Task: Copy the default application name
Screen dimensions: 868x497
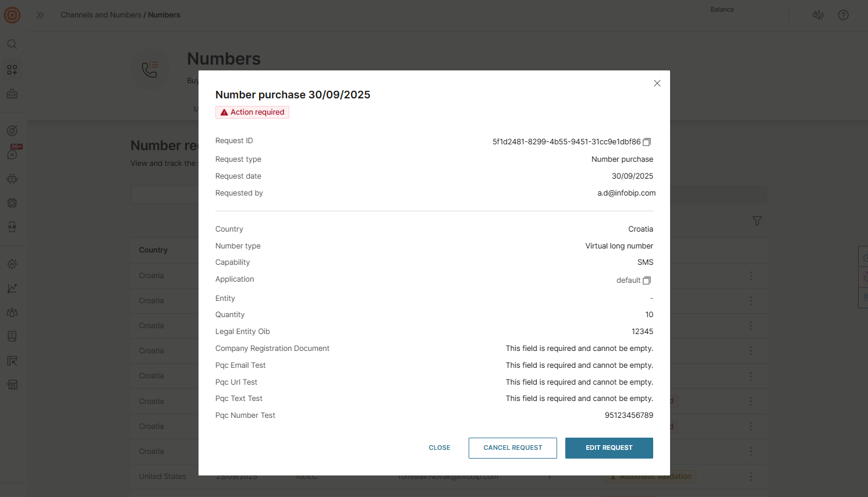Action: [x=647, y=281]
